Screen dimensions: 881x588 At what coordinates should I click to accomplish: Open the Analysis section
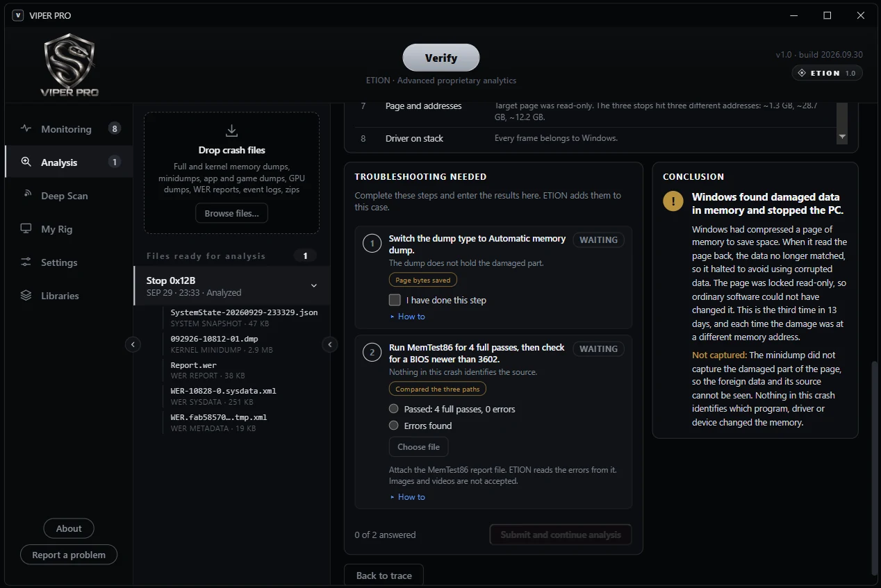tap(69, 162)
